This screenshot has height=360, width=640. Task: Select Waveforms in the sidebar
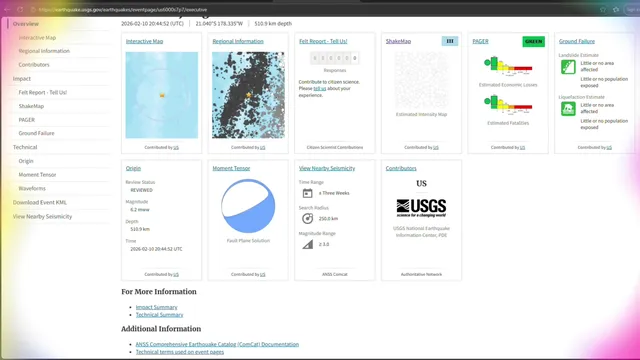click(x=32, y=189)
